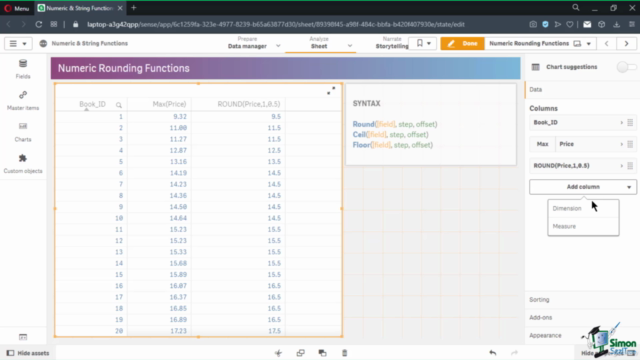Search in Book_ID column
Screen dimensions: 640x360
point(119,105)
